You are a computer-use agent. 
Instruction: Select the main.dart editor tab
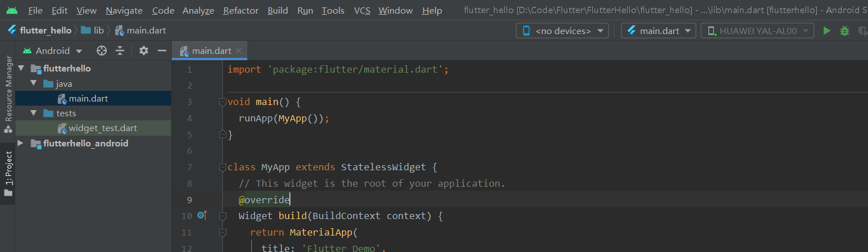tap(210, 51)
